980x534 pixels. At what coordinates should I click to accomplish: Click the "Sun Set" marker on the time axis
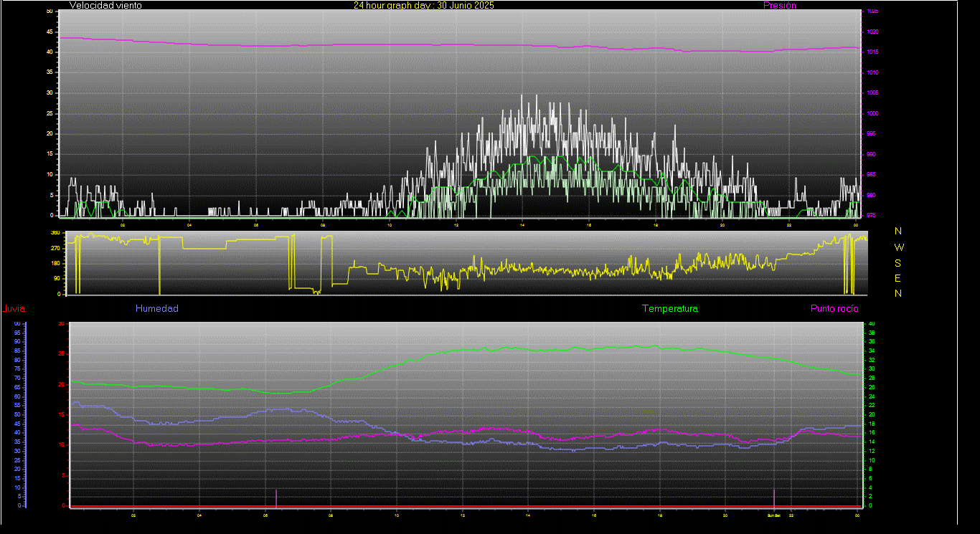[x=773, y=515]
